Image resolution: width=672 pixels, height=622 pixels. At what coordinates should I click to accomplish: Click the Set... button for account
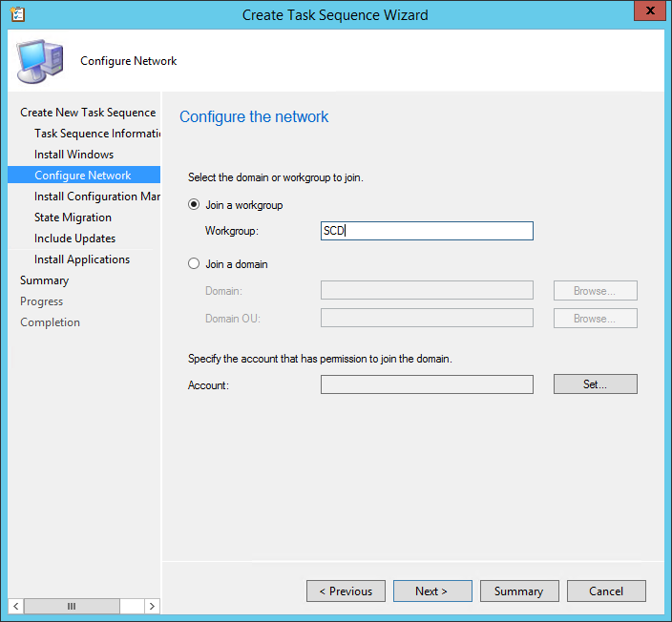point(595,384)
